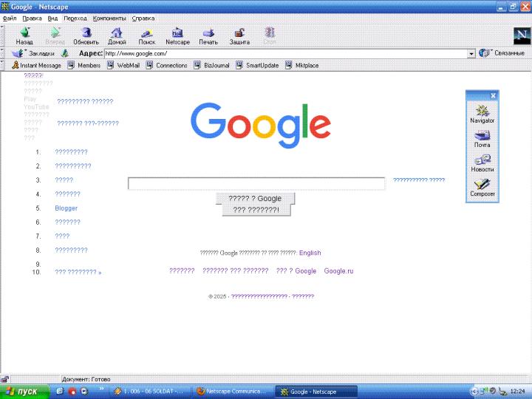This screenshot has width=532, height=399.
Task: Open the Файл menu
Action: click(10, 18)
